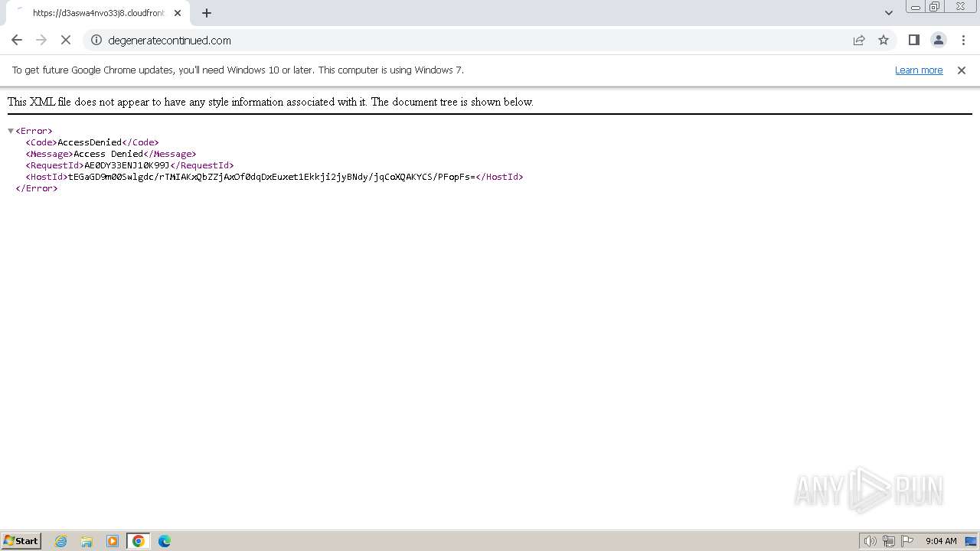Viewport: 980px width, 551px height.
Task: Dismiss the Chrome update notification bar
Action: click(x=962, y=70)
